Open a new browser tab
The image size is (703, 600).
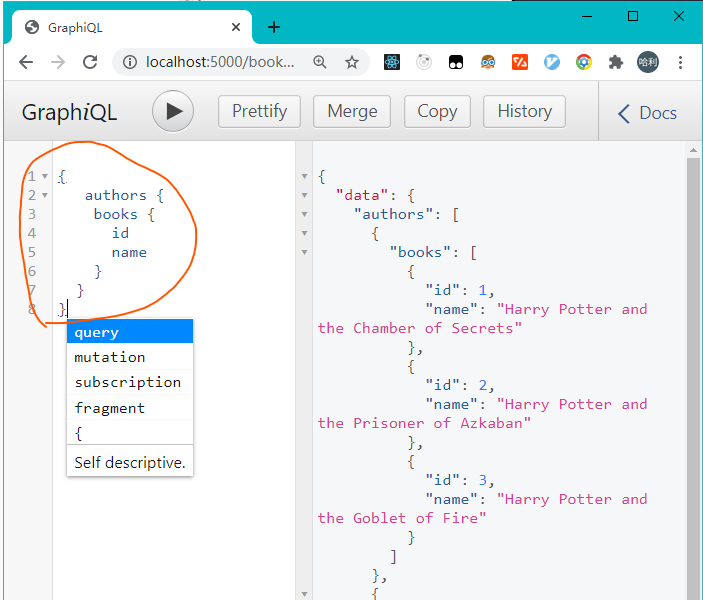274,27
